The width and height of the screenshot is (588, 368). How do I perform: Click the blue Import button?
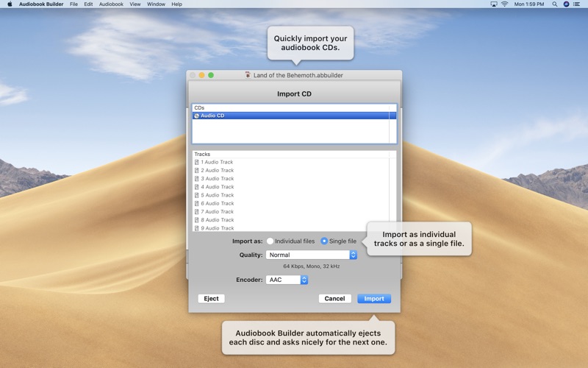click(374, 299)
